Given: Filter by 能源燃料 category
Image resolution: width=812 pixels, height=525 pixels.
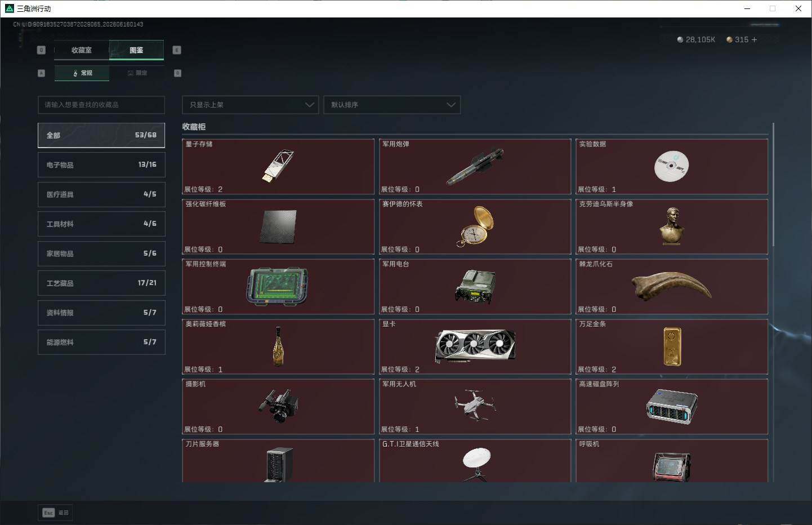Looking at the screenshot, I should point(101,342).
